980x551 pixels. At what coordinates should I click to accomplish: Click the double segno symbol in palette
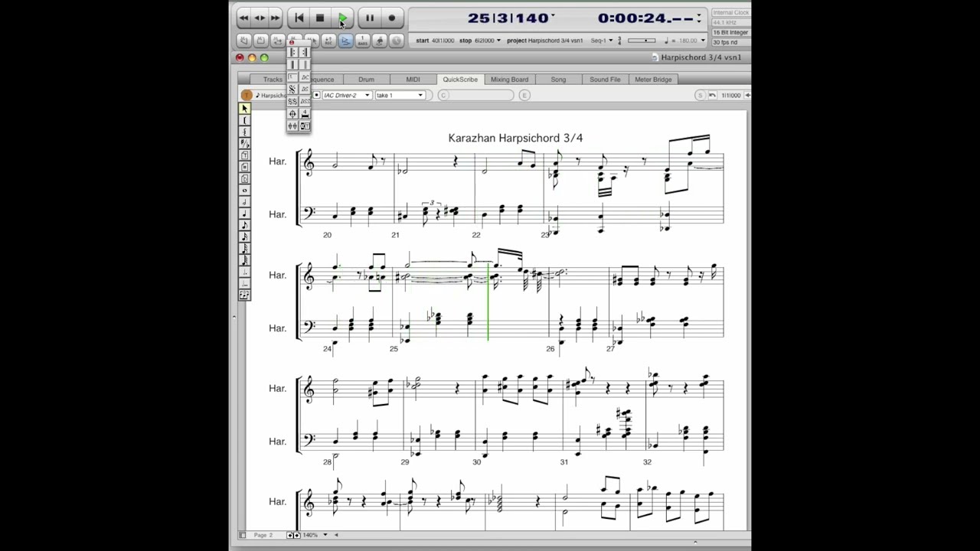[292, 101]
